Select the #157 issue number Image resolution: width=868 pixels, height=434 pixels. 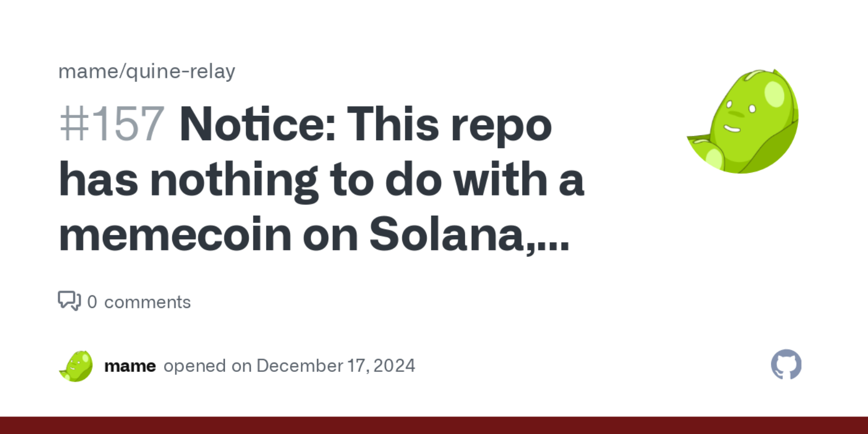pyautogui.click(x=112, y=125)
